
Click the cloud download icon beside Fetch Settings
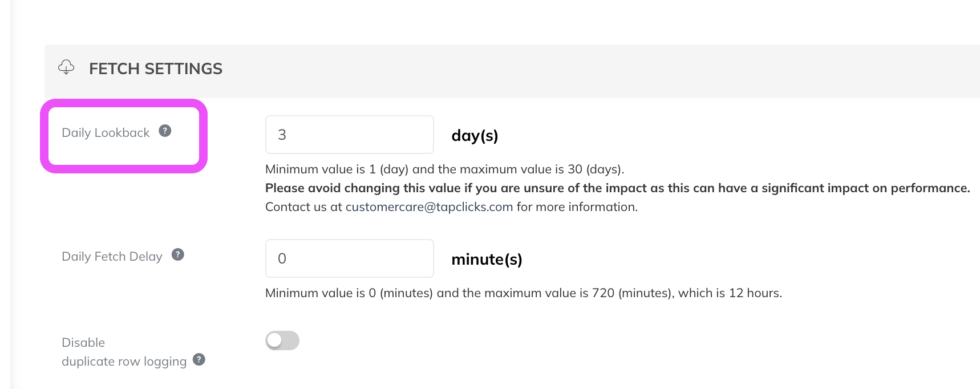pyautogui.click(x=66, y=67)
